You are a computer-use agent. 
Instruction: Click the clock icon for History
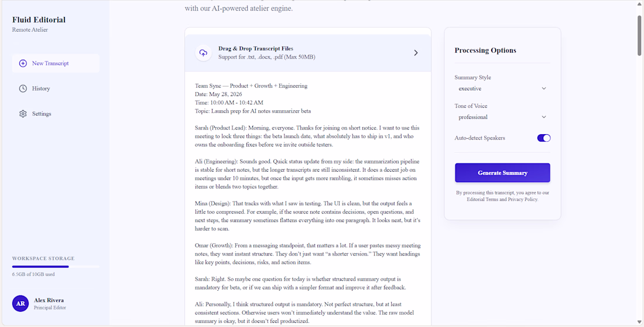pos(23,88)
